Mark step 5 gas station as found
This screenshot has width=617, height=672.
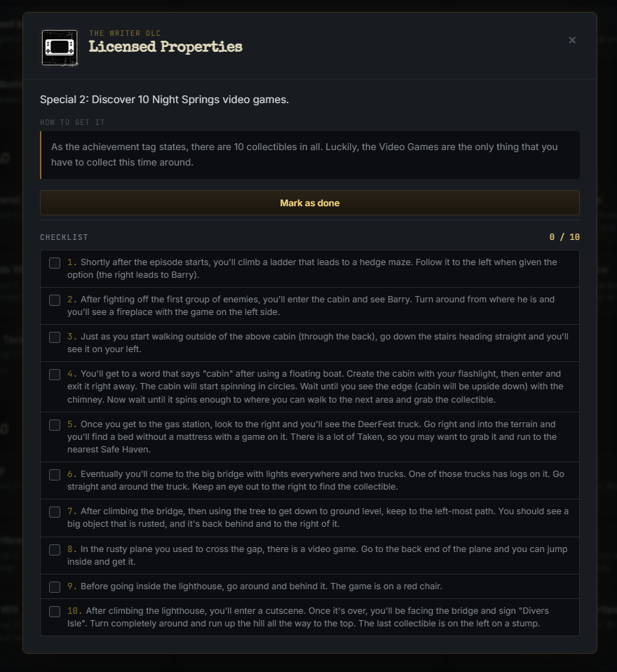(55, 424)
